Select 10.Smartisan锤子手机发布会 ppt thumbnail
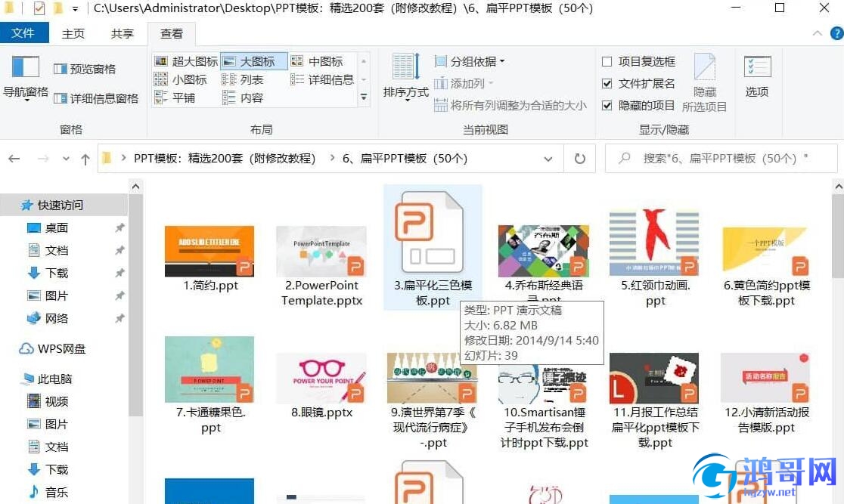The image size is (844, 504). [542, 384]
